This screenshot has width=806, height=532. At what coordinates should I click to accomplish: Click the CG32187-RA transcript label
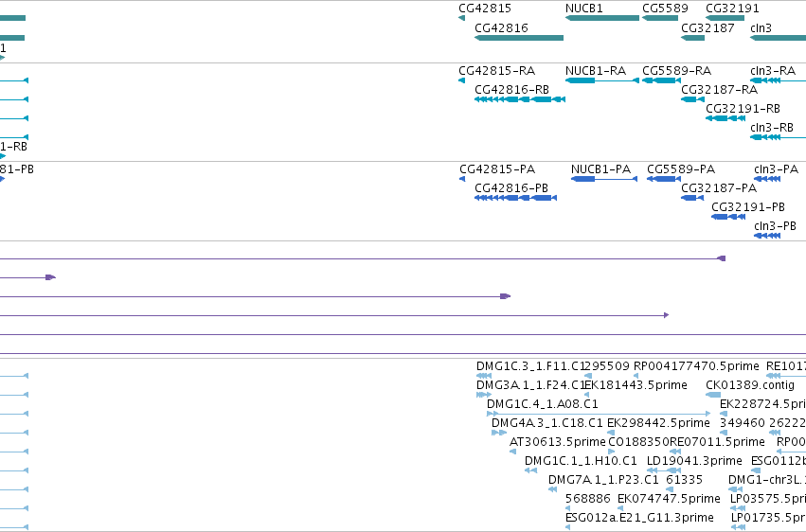pos(719,89)
